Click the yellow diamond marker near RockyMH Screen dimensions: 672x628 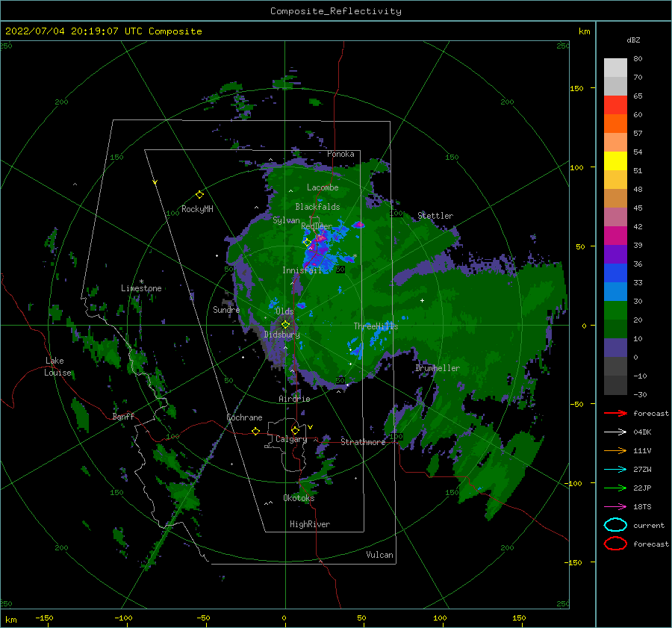(x=199, y=195)
